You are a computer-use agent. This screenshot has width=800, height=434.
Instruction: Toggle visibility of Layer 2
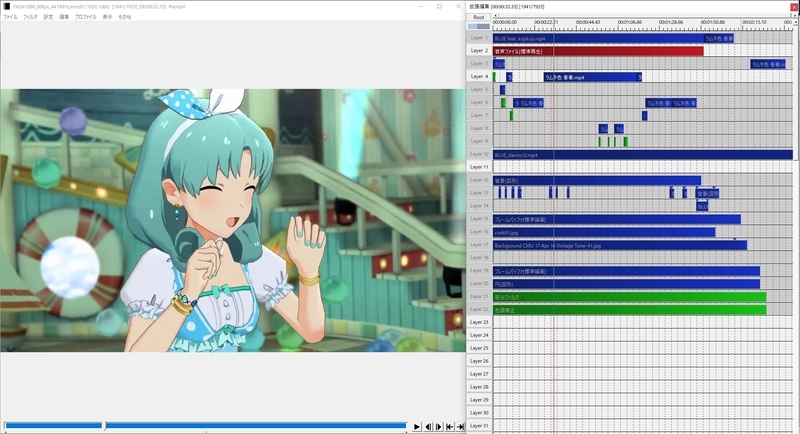(479, 50)
